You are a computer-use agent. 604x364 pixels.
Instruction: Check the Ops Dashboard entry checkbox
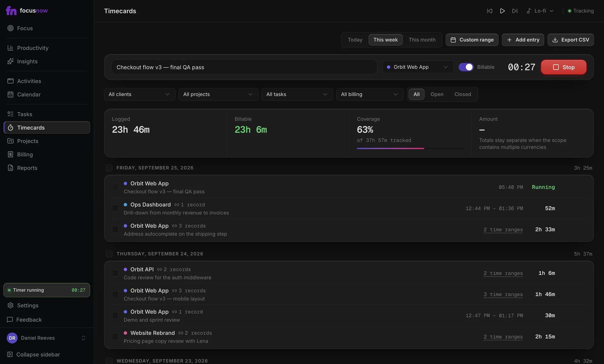[115, 208]
